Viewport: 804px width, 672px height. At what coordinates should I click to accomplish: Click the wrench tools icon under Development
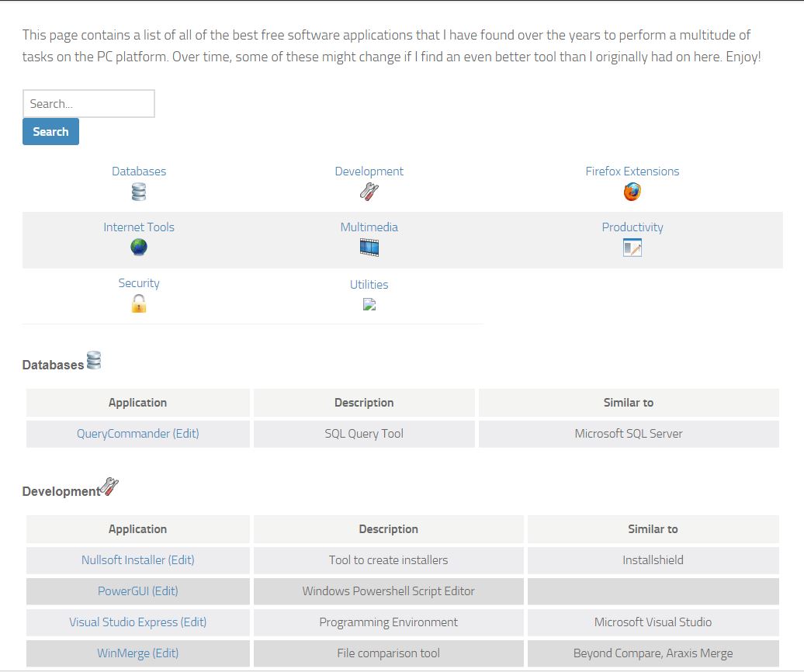(x=369, y=191)
